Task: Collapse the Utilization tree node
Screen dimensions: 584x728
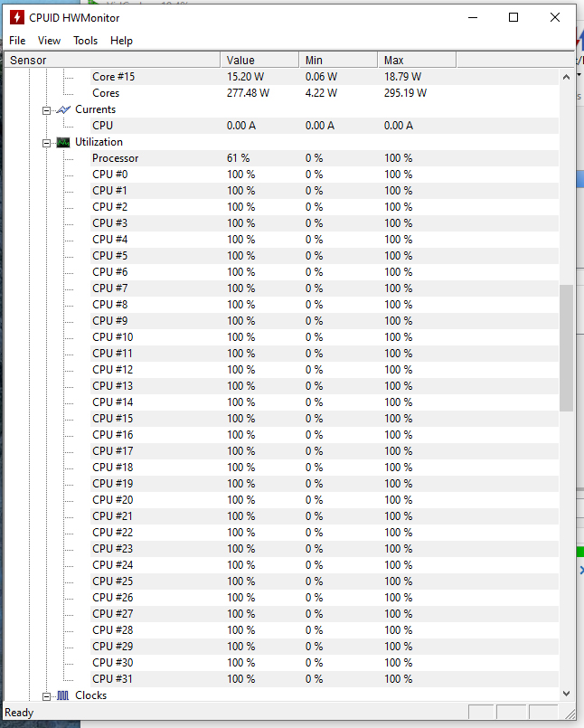Action: click(46, 143)
